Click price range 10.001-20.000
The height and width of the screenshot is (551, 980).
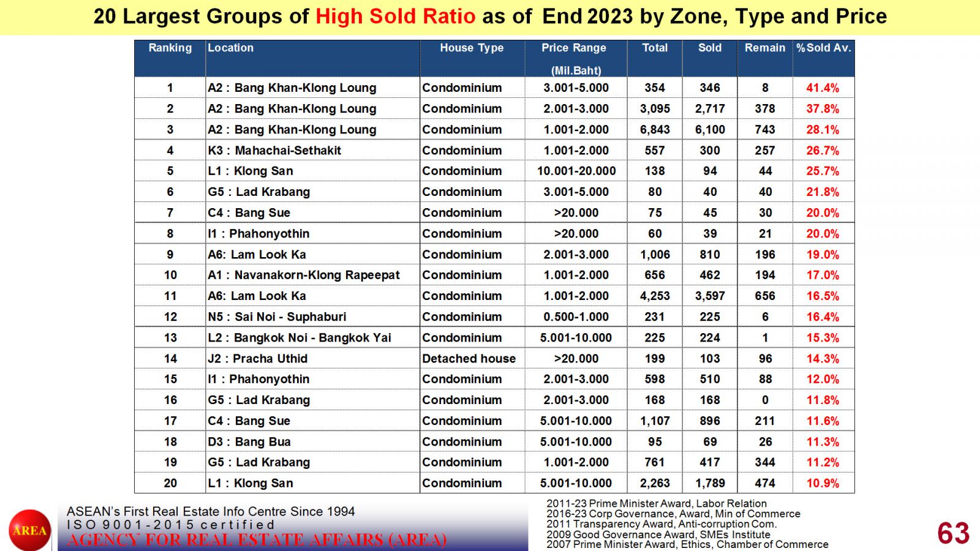[576, 171]
